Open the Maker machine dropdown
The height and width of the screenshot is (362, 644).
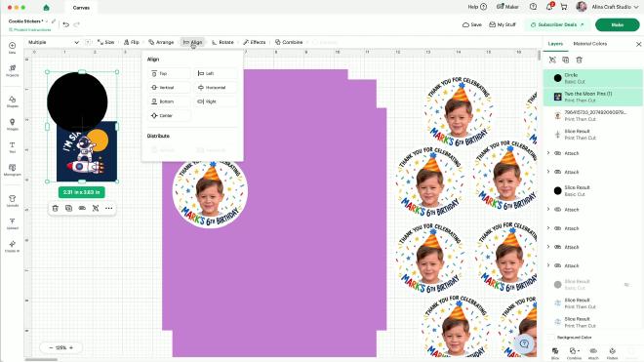point(507,7)
